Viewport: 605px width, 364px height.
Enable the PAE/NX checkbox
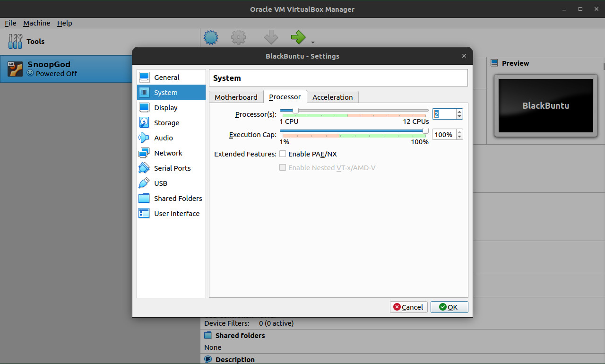[x=283, y=154]
